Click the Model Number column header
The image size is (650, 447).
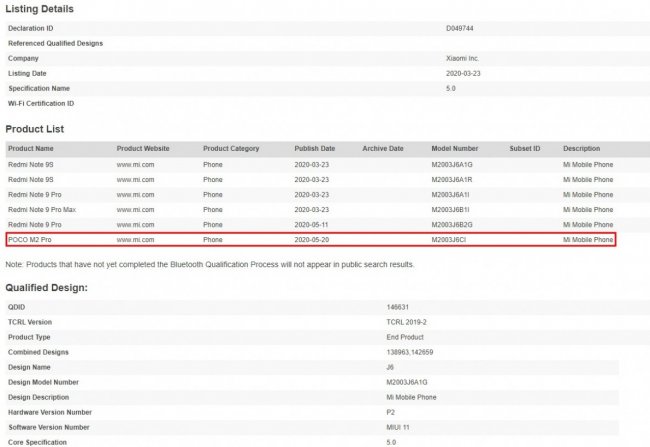tap(455, 148)
